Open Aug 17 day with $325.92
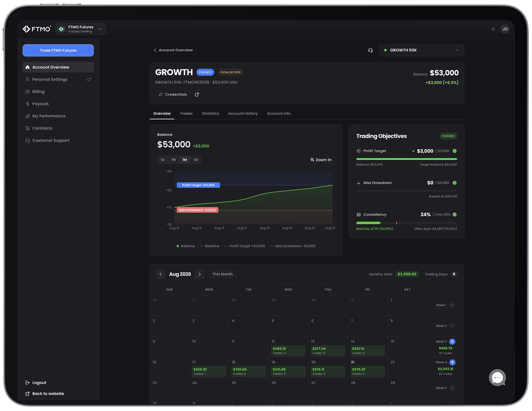Screen dimensions: 532x411 209,372
